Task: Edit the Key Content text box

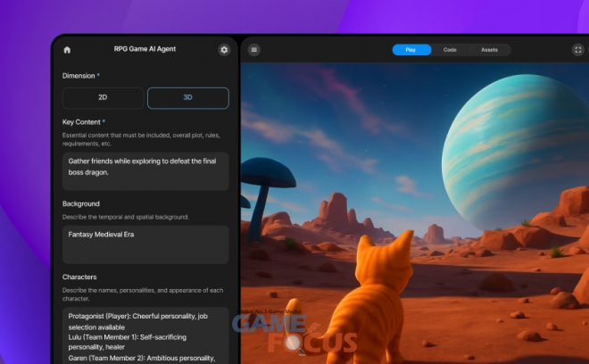Action: point(145,171)
